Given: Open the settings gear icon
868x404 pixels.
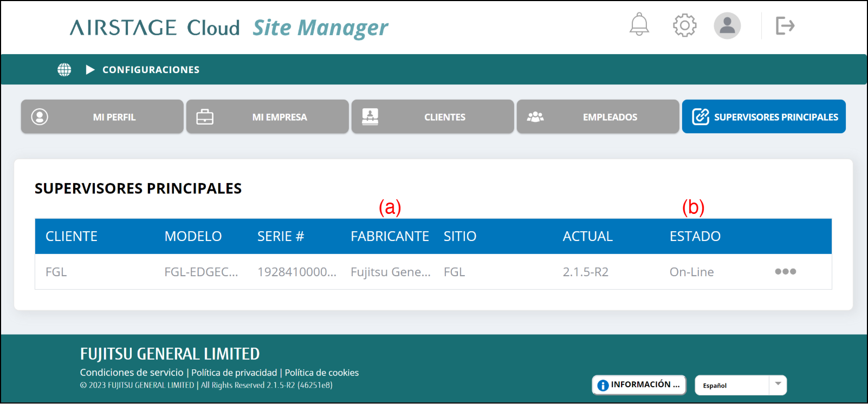Looking at the screenshot, I should (684, 25).
